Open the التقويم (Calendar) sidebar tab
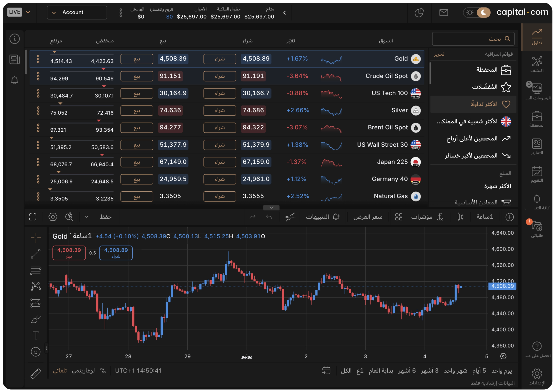Screen dimensions: 555x392 coord(537,174)
